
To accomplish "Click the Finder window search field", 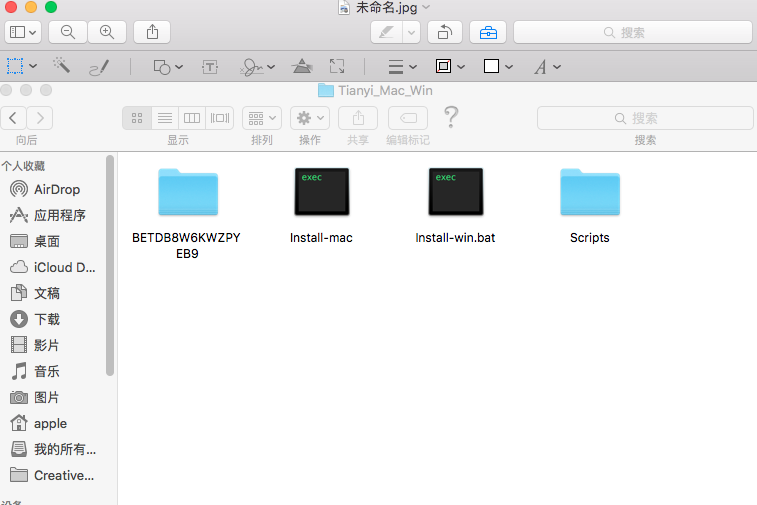I will (x=645, y=118).
